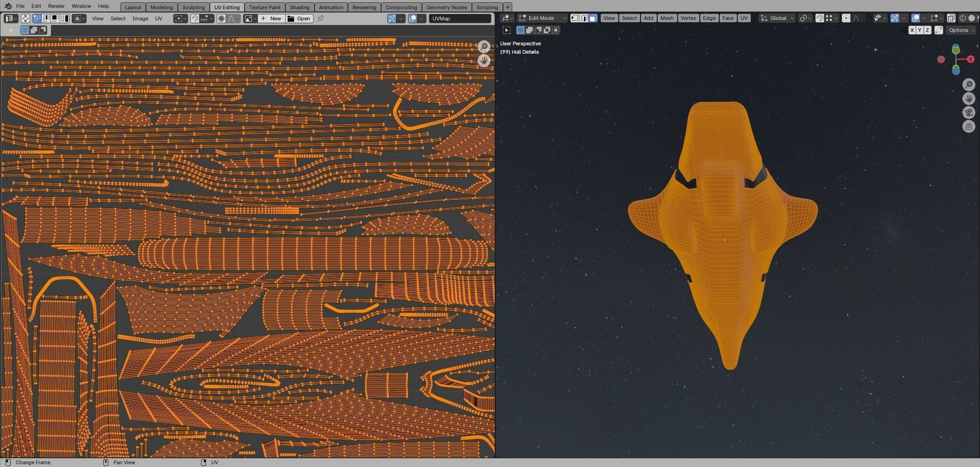Click the UVMap name field

(460, 19)
